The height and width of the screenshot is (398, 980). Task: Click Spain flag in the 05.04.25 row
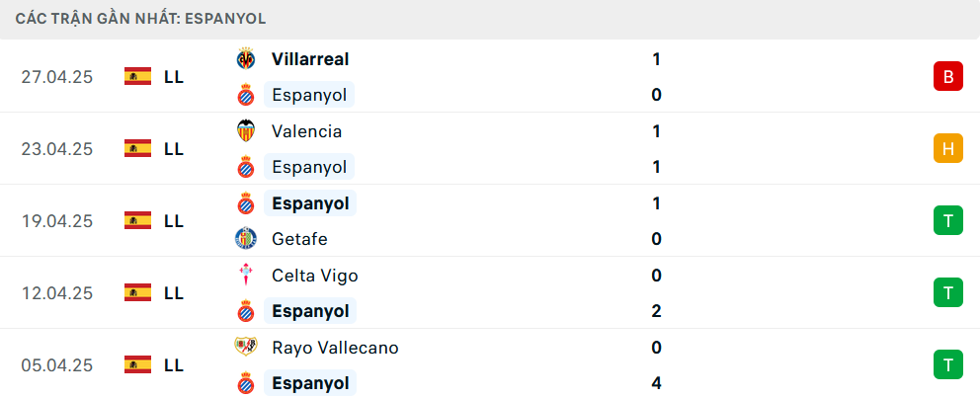[137, 364]
